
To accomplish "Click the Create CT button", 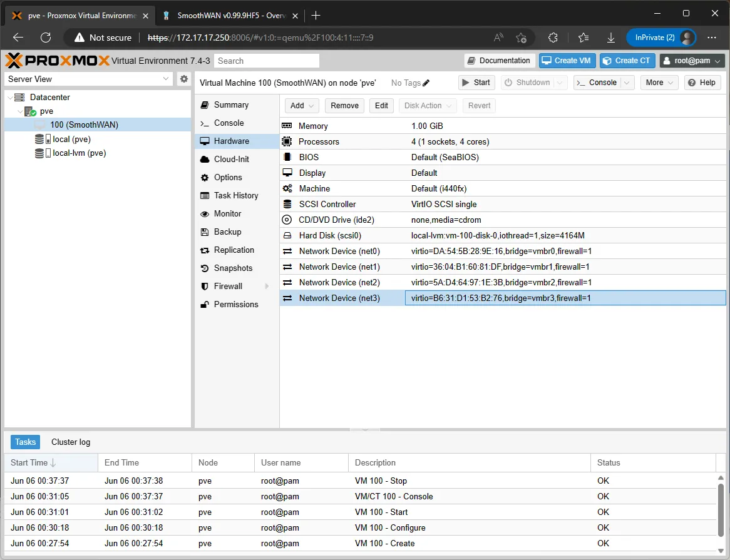I will click(627, 61).
